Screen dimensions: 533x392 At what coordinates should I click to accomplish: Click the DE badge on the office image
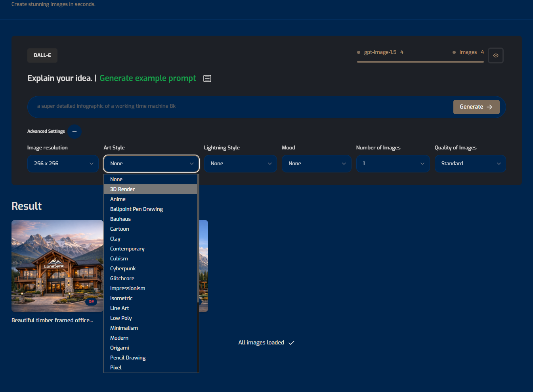91,302
